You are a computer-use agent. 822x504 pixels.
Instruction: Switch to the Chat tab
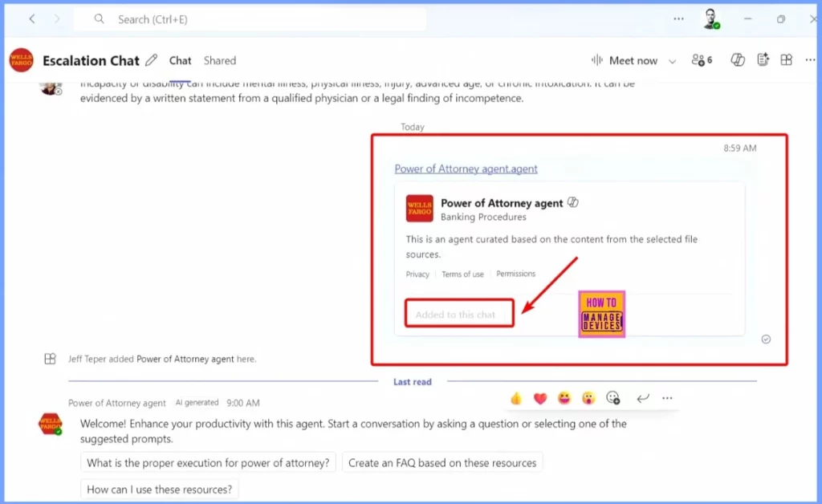tap(180, 61)
